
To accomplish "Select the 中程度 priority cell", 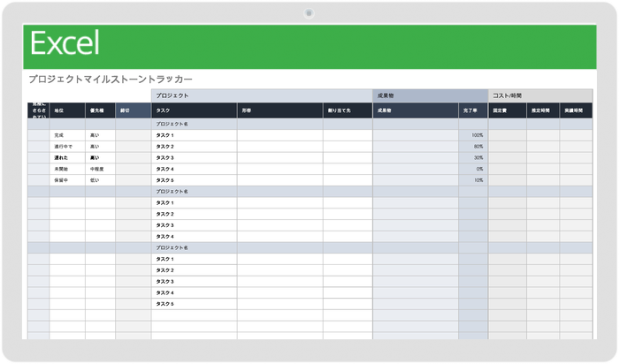I will [100, 169].
